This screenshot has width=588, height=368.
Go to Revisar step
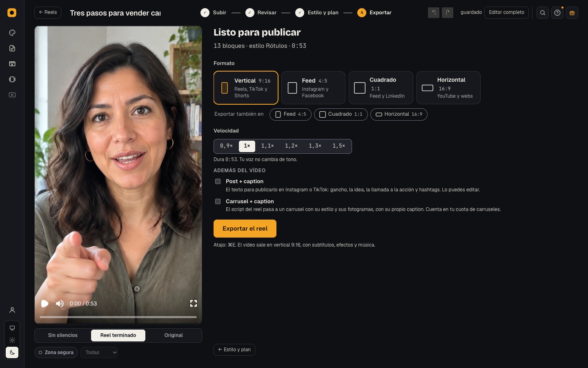[261, 13]
